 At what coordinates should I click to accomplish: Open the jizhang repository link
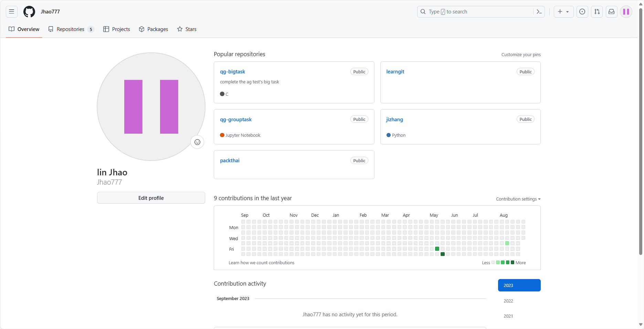pyautogui.click(x=394, y=120)
